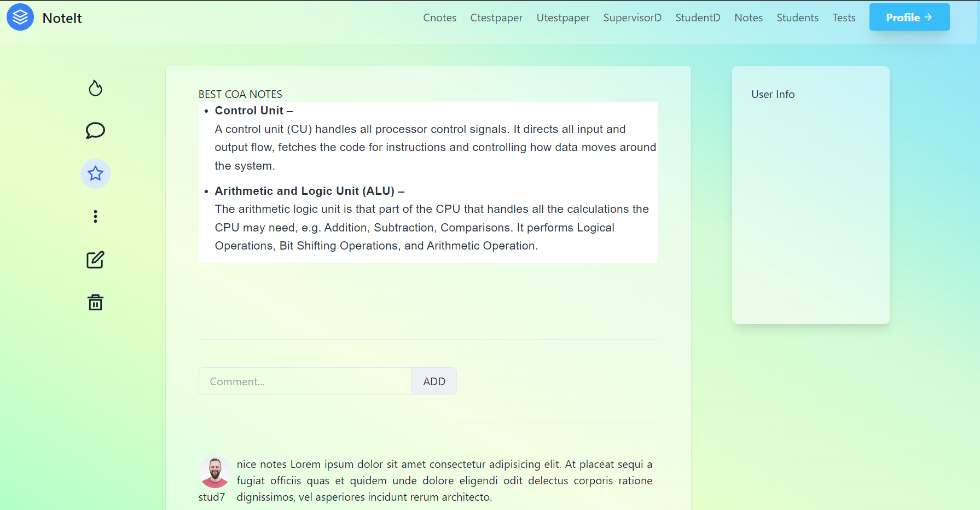Image resolution: width=980 pixels, height=510 pixels.
Task: Click the Profile button
Action: click(909, 17)
